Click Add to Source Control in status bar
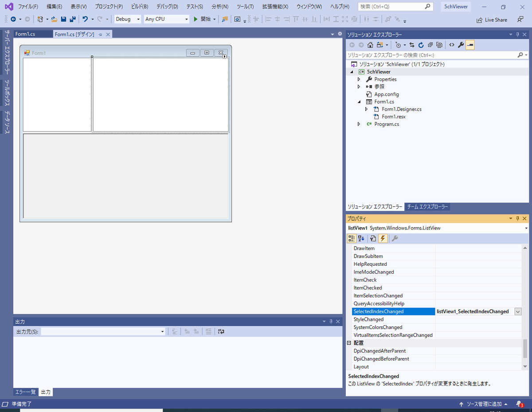The image size is (532, 412). click(483, 404)
